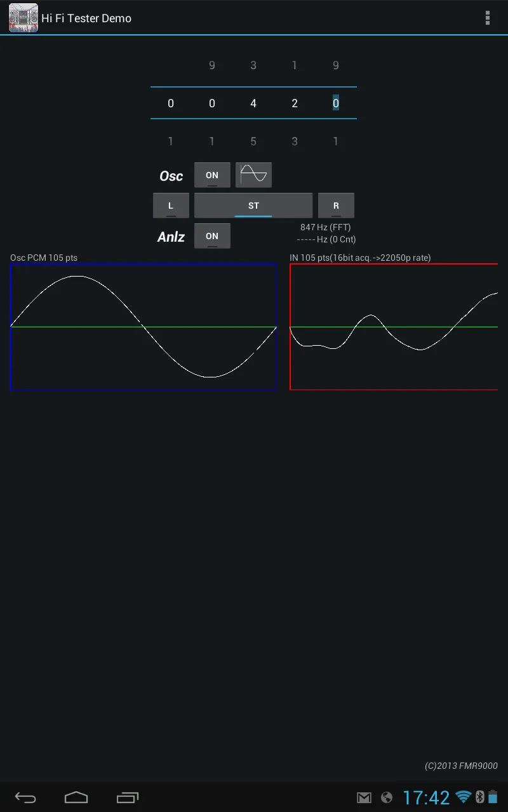This screenshot has height=812, width=508.
Task: Click the '----- Hz (0 Cnt)' readout
Action: (326, 239)
